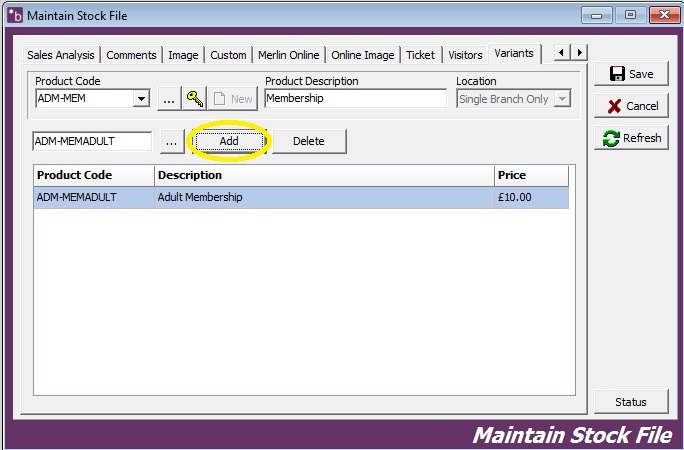Image resolution: width=684 pixels, height=450 pixels.
Task: Click the New document button
Action: click(232, 98)
